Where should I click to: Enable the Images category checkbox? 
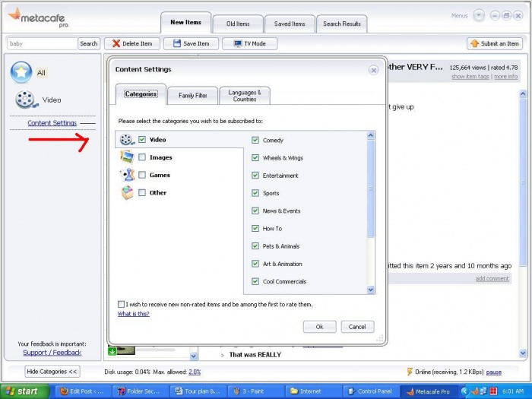(142, 157)
